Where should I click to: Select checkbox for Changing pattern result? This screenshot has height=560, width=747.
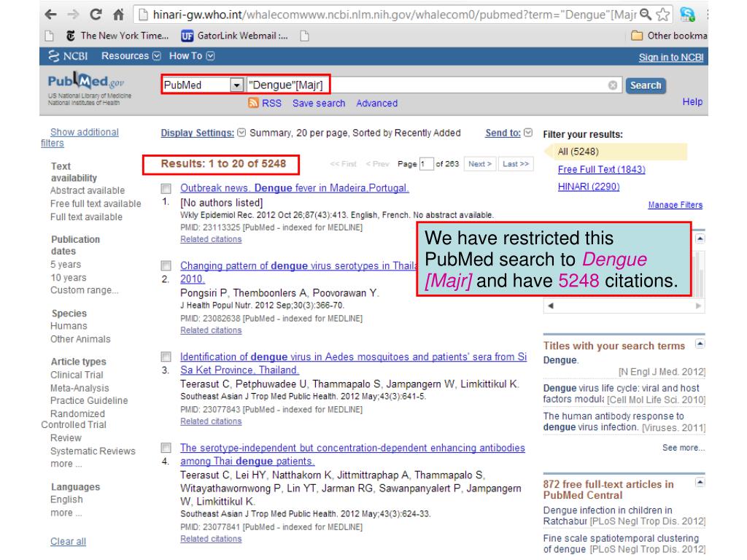(x=166, y=265)
